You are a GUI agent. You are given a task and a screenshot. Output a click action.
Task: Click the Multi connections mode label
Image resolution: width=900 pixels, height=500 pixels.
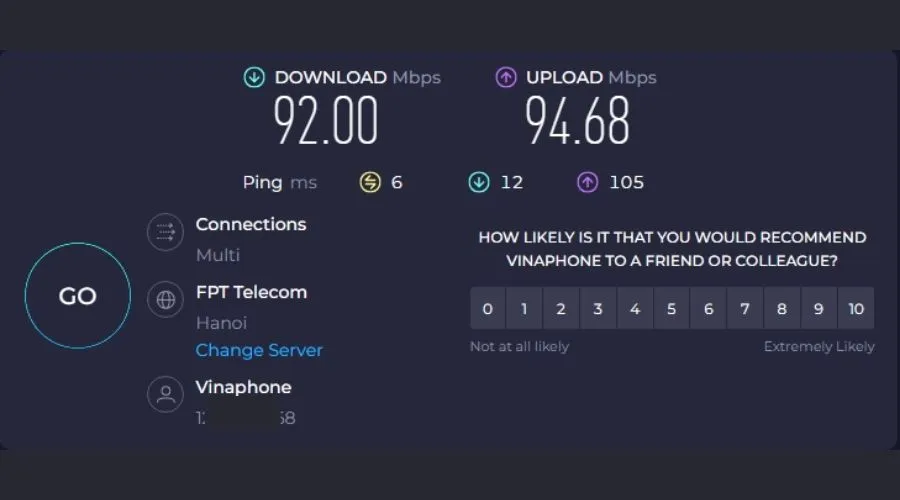click(218, 255)
